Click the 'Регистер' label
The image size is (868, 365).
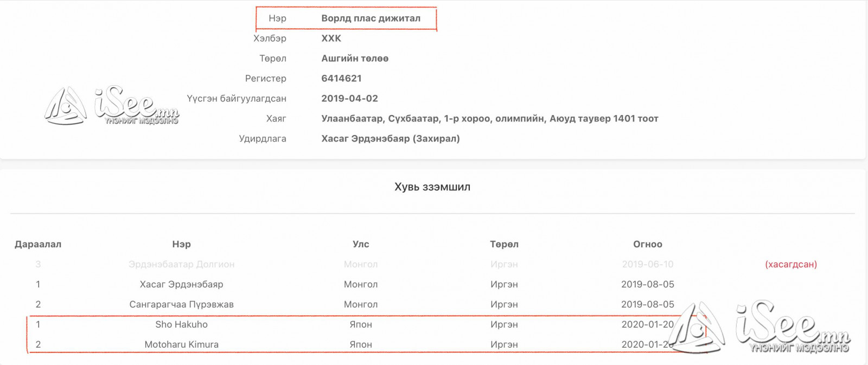[265, 79]
